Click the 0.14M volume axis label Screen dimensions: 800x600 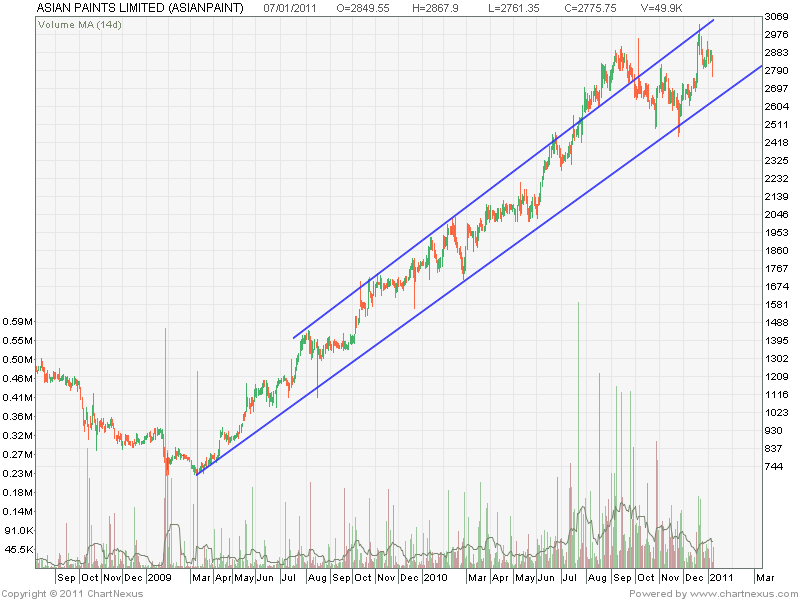pos(18,512)
